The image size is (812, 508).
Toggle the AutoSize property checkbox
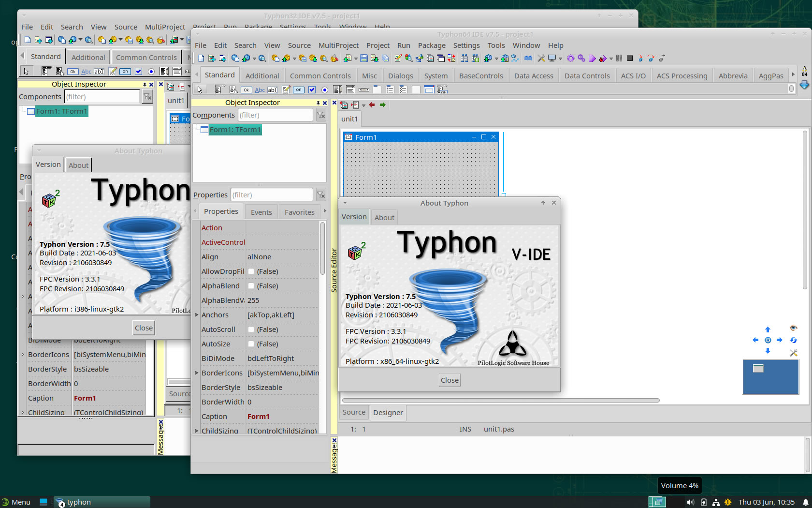coord(251,344)
